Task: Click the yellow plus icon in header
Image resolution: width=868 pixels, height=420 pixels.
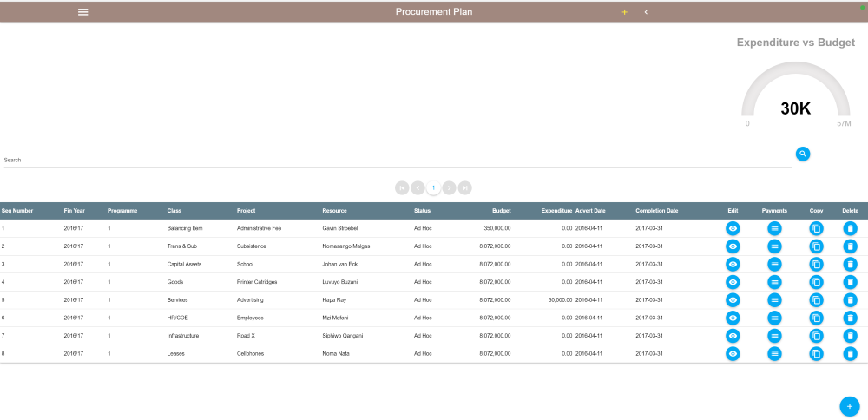Action: [x=624, y=12]
